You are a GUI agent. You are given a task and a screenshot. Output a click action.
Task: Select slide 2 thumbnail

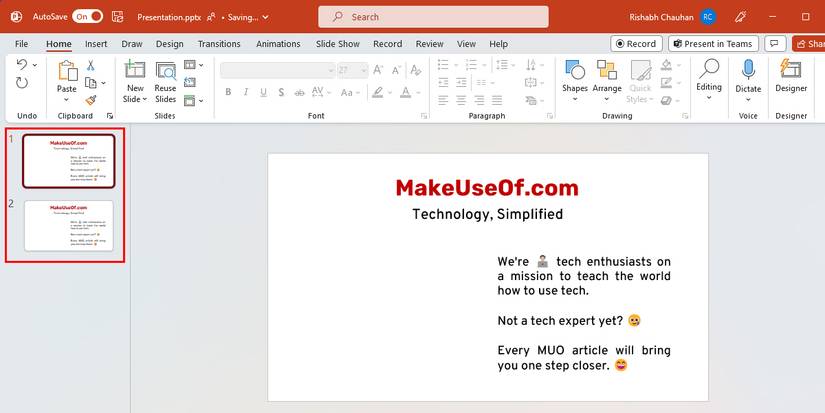(69, 226)
